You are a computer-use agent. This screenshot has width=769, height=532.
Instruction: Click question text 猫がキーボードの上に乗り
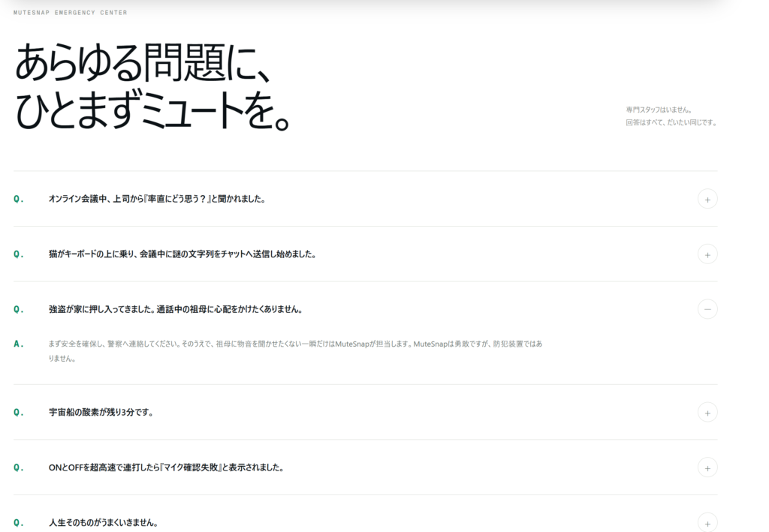tap(182, 254)
